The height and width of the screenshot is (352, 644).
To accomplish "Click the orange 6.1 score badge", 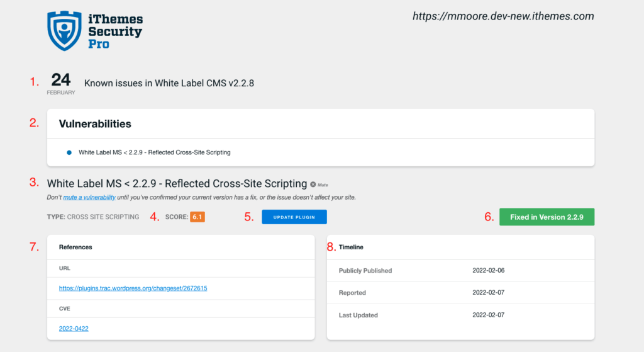I will tap(197, 217).
